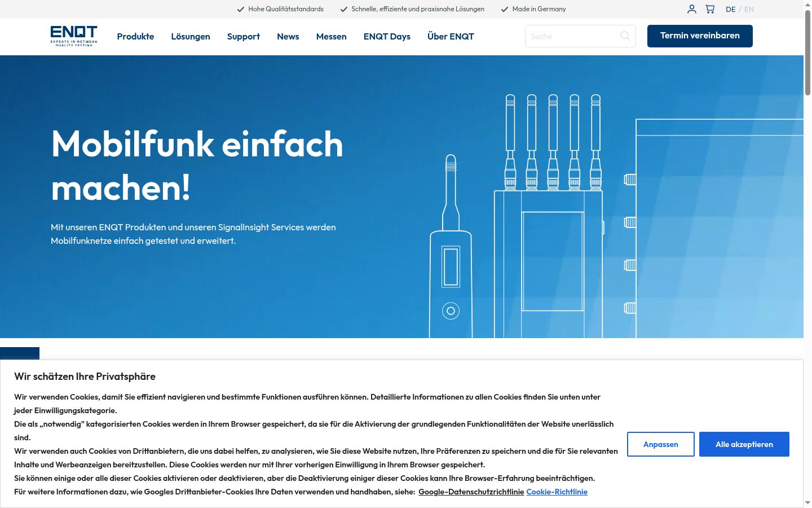Viewport: 812px width, 508px height.
Task: Click the 'Mobilfunk einfach machen!' headline
Action: pyautogui.click(x=197, y=165)
